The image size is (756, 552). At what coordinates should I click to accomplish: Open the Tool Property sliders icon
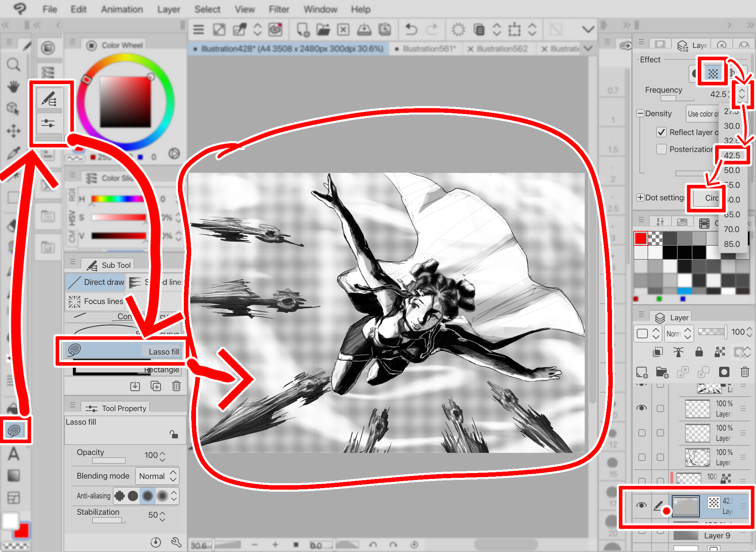coord(49,123)
